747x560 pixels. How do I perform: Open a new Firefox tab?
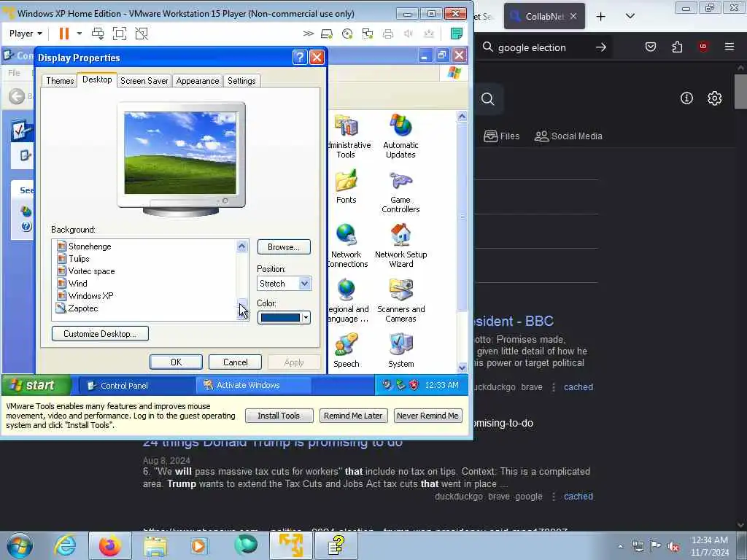pyautogui.click(x=601, y=17)
